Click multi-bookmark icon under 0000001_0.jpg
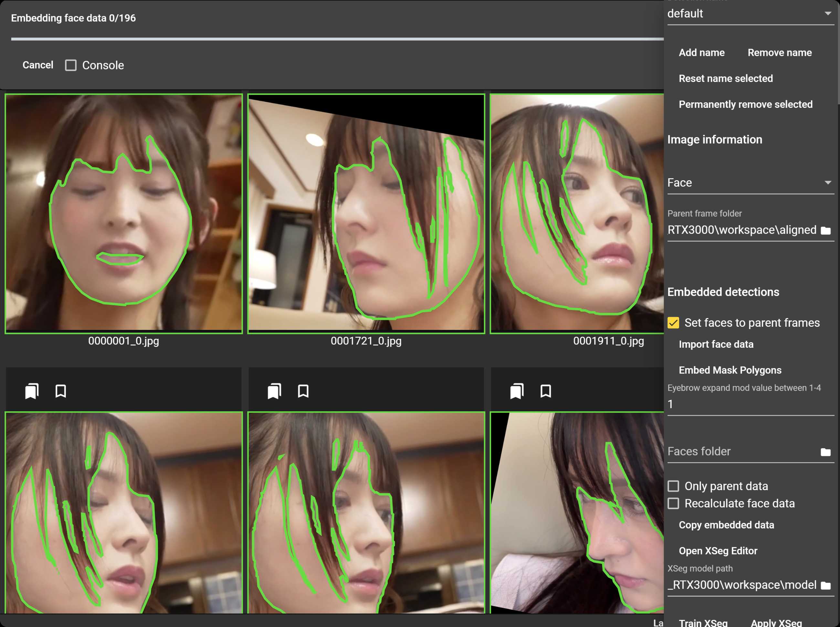 [x=32, y=391]
